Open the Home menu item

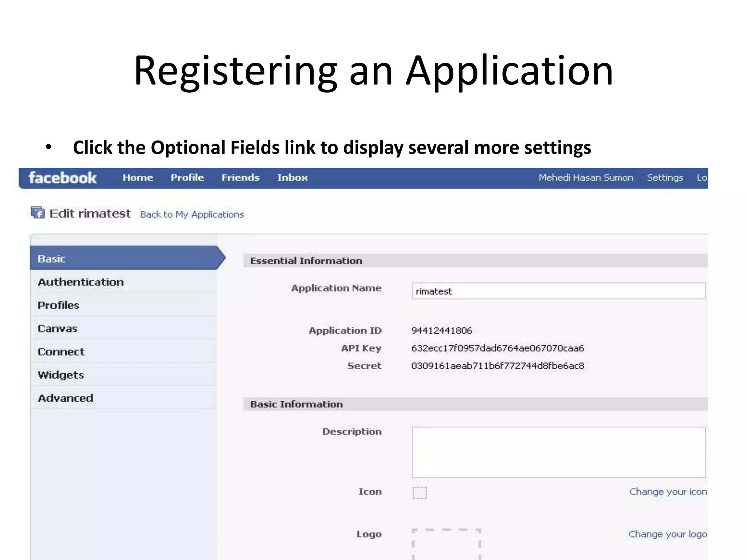click(138, 178)
